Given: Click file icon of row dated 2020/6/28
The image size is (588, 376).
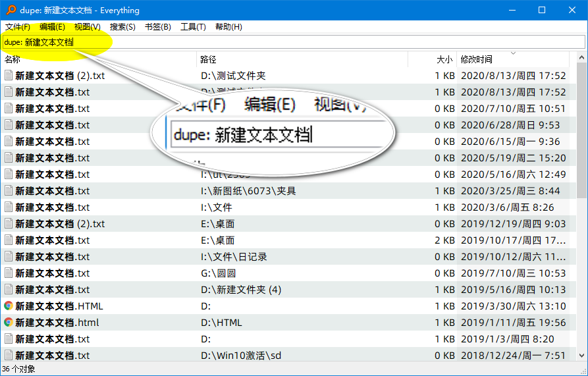Looking at the screenshot, I should [9, 125].
